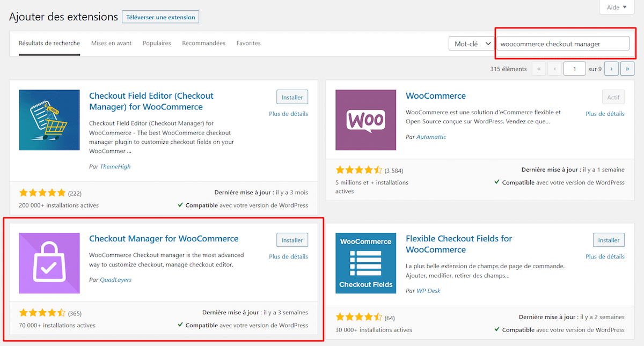
Task: Expand the Mot-clé search type dropdown
Action: tap(471, 44)
